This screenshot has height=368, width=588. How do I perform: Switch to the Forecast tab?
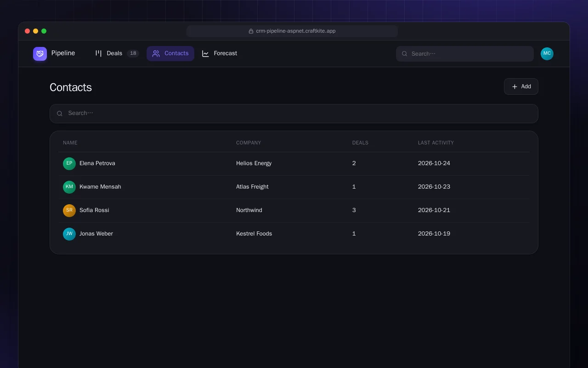click(x=220, y=53)
